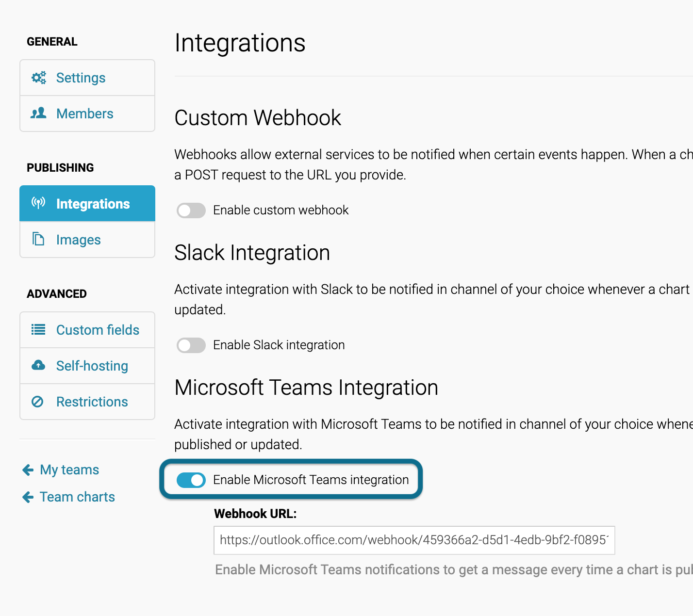
Task: Enable the custom webhook toggle
Action: click(191, 211)
